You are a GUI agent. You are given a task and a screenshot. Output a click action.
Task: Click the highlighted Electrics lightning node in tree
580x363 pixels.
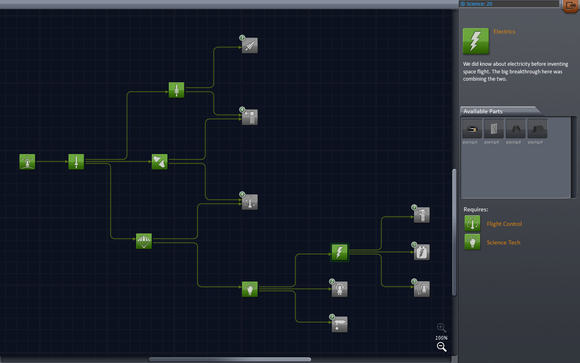point(339,252)
